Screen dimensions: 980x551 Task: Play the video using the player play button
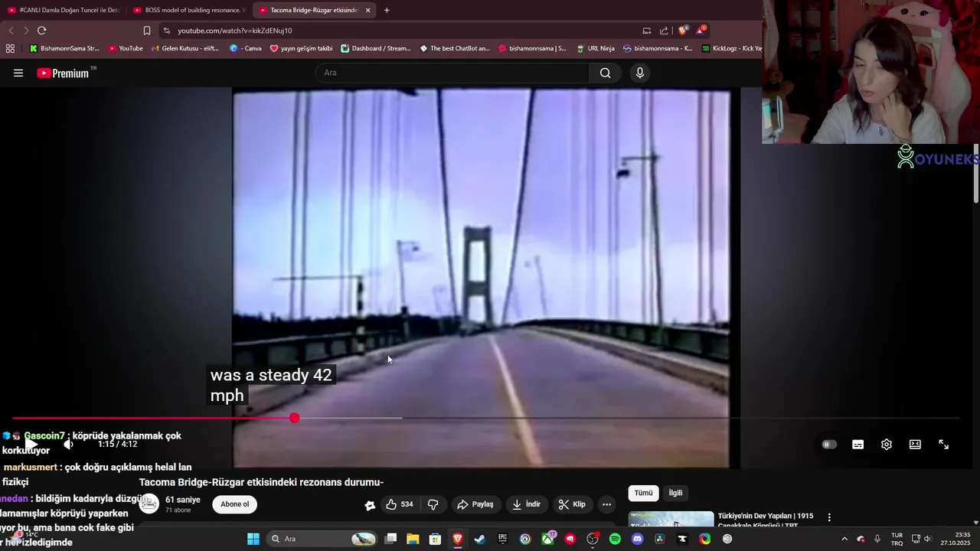(31, 445)
